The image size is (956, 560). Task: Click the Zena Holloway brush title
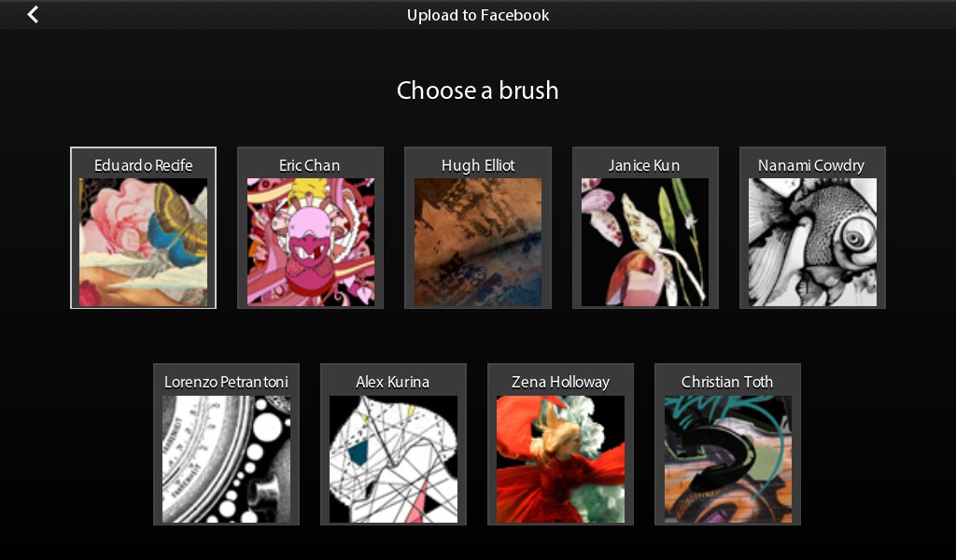click(560, 383)
